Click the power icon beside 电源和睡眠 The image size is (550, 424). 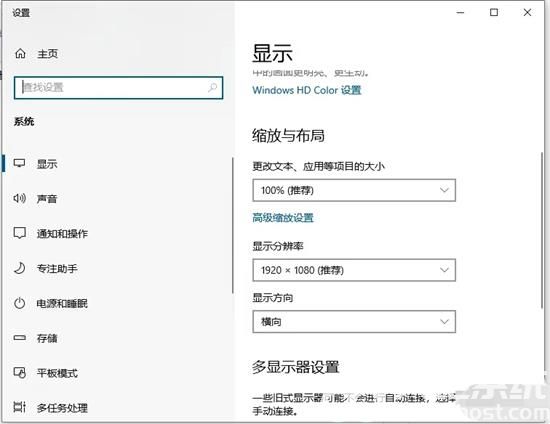[x=20, y=303]
